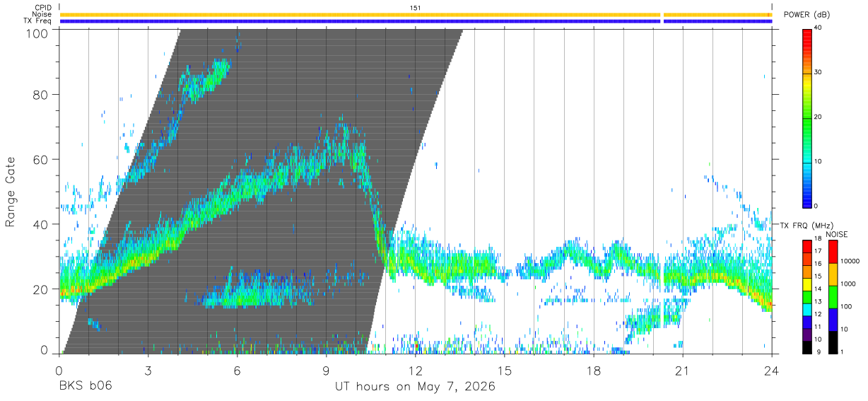868x401 pixels.
Task: Click the yellow Noise bar
Action: [416, 15]
